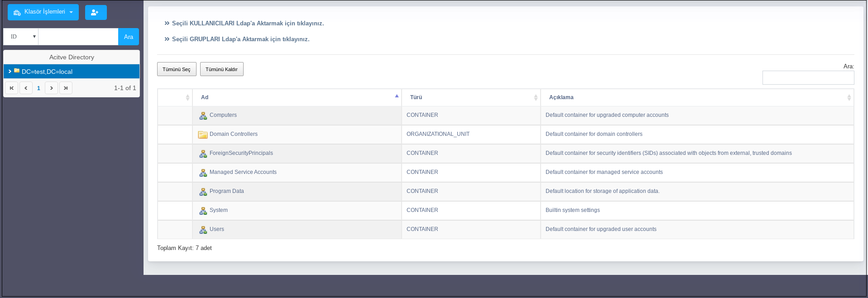Focus the table Ara filter field
Viewport: 868px width, 298px height.
tap(808, 77)
